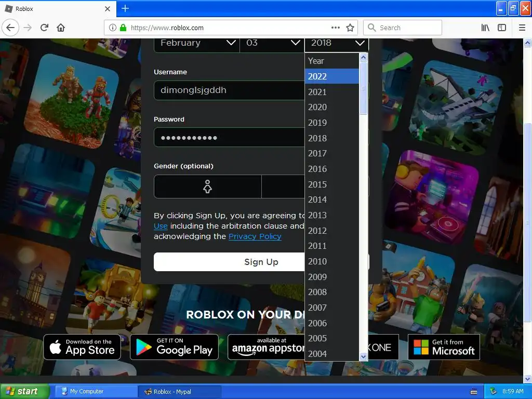Click the Xbox One badge
This screenshot has height=399, width=532.
click(x=383, y=347)
